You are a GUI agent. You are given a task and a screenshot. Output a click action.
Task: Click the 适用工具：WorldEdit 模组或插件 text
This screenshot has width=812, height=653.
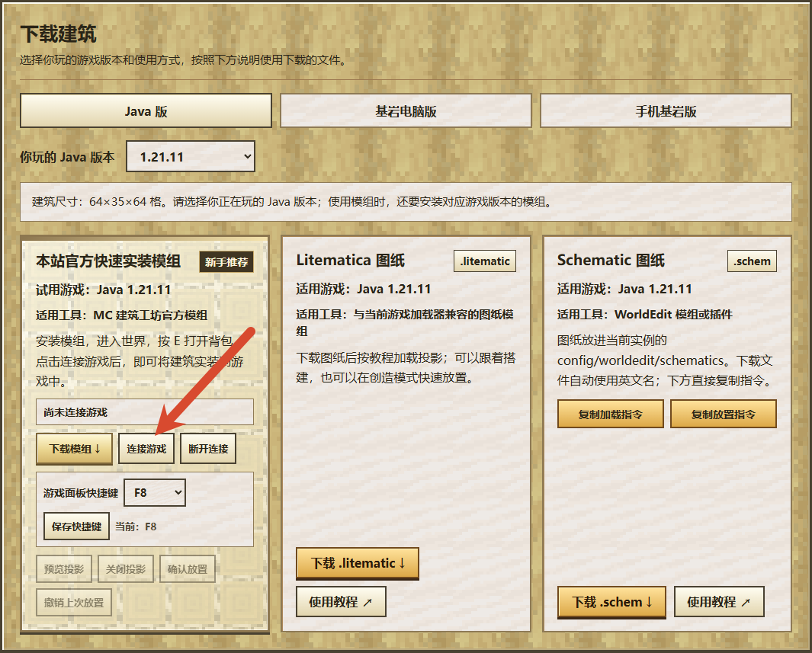pos(645,314)
